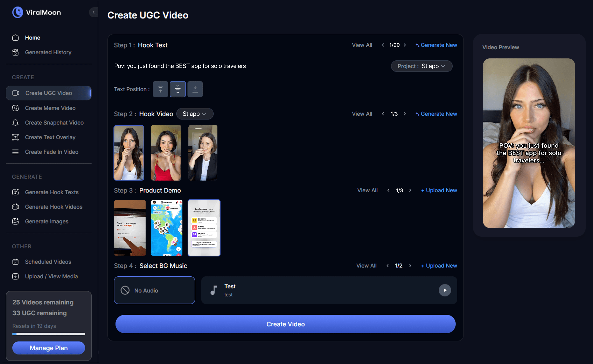Click the ViralMoon logo icon
The image size is (593, 364).
point(18,12)
